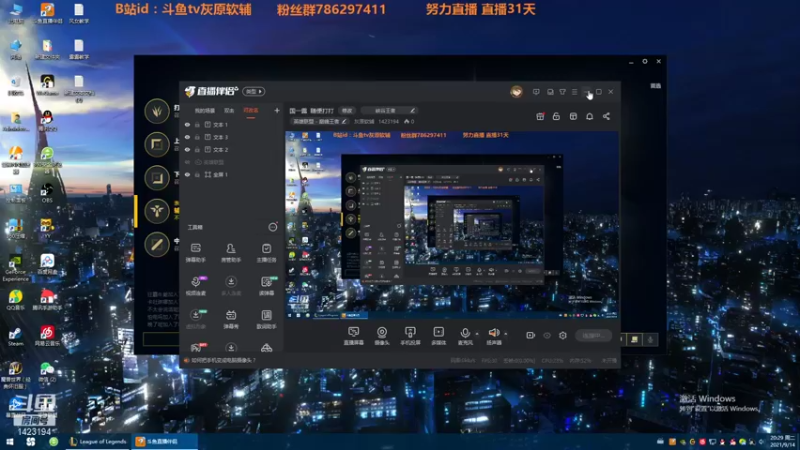Open the message icon right of the avatar
800x450 pixels.
point(536,92)
